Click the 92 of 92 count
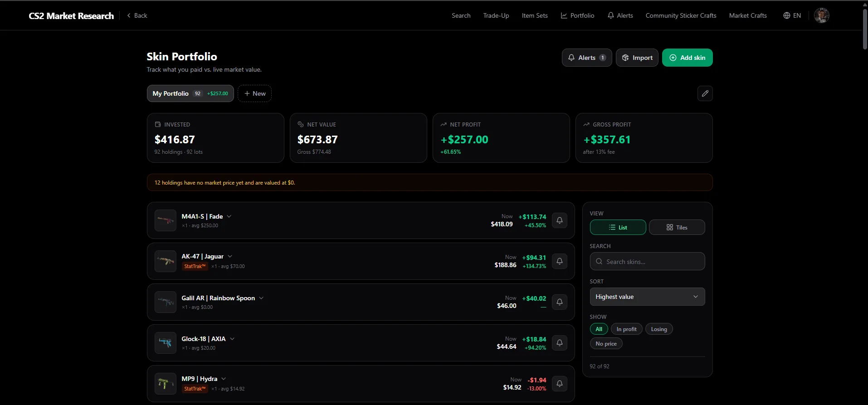 point(600,366)
